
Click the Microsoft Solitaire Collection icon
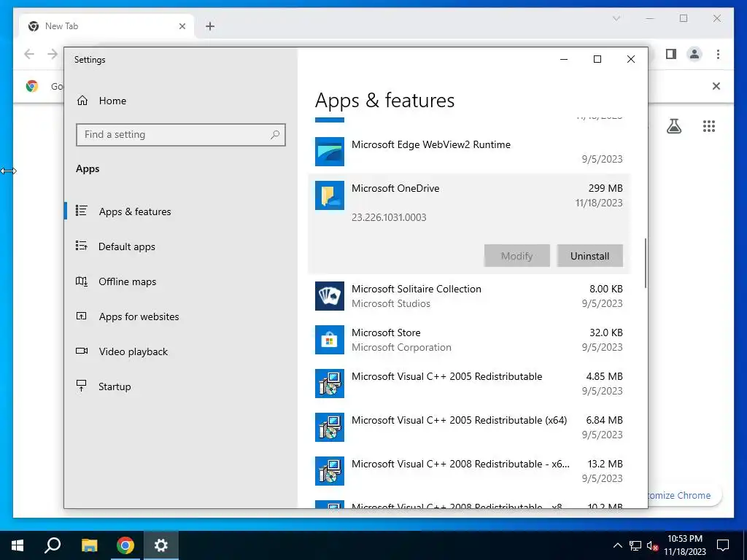329,296
